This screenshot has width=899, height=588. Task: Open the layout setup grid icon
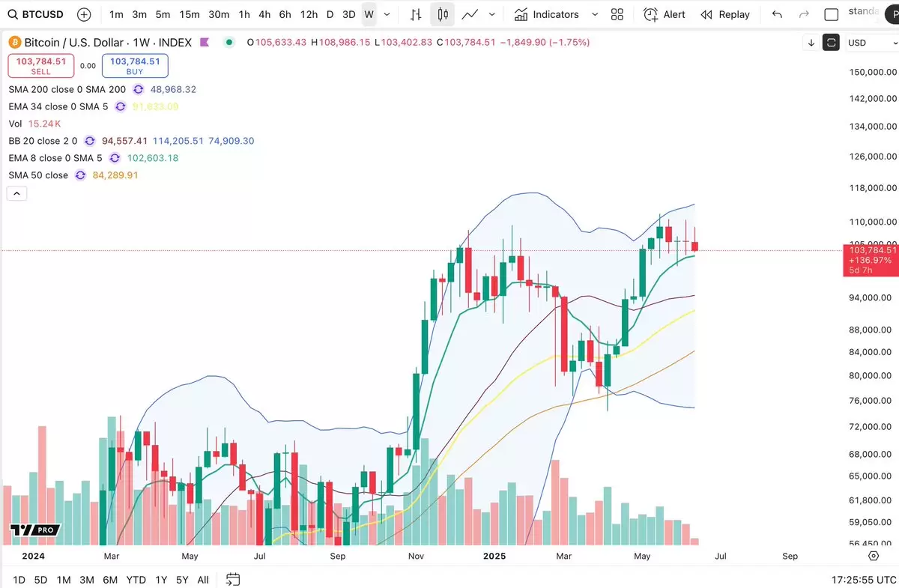[617, 14]
